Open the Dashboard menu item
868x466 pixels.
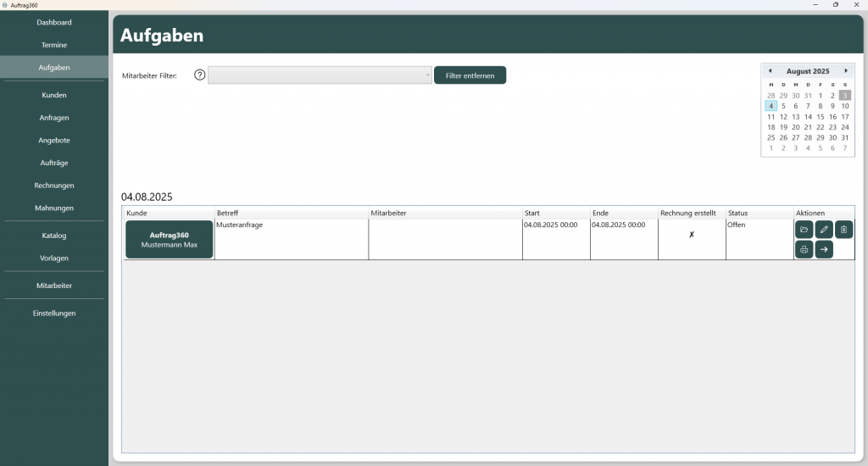tap(54, 22)
